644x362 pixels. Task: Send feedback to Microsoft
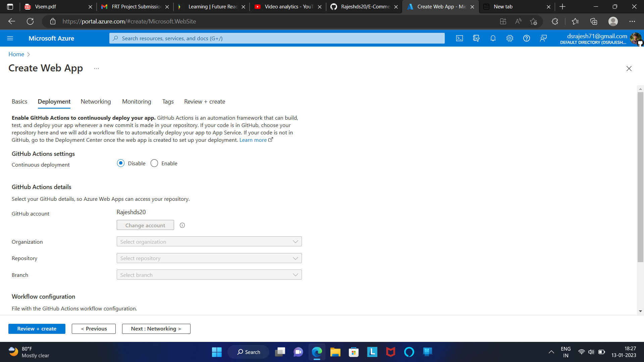click(543, 38)
